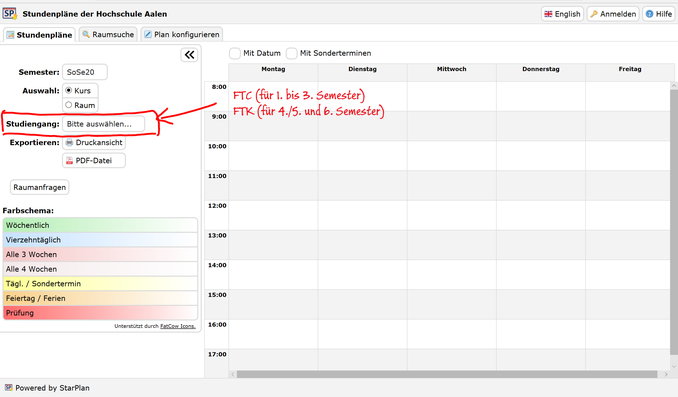Click the Alle 4 Wochen legend entry
This screenshot has width=678, height=397.
100,269
